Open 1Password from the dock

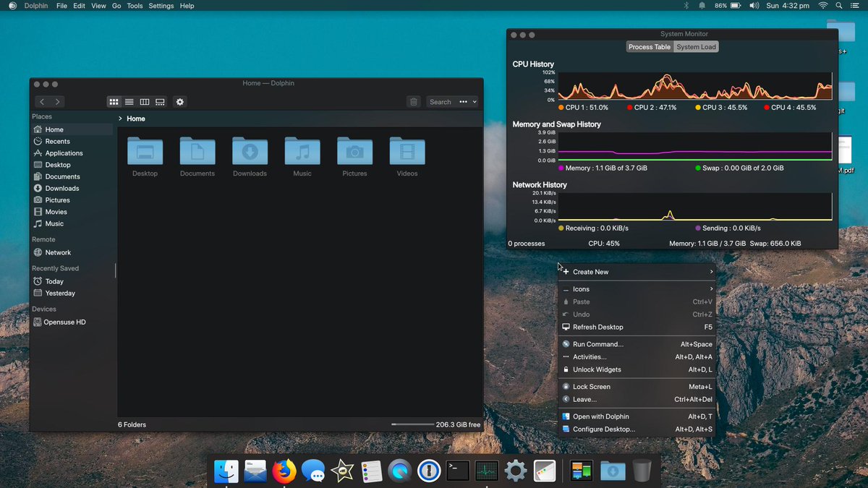(x=428, y=471)
